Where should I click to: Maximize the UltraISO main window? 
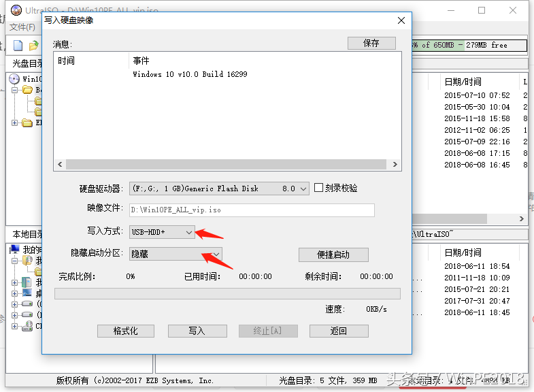[x=482, y=10]
